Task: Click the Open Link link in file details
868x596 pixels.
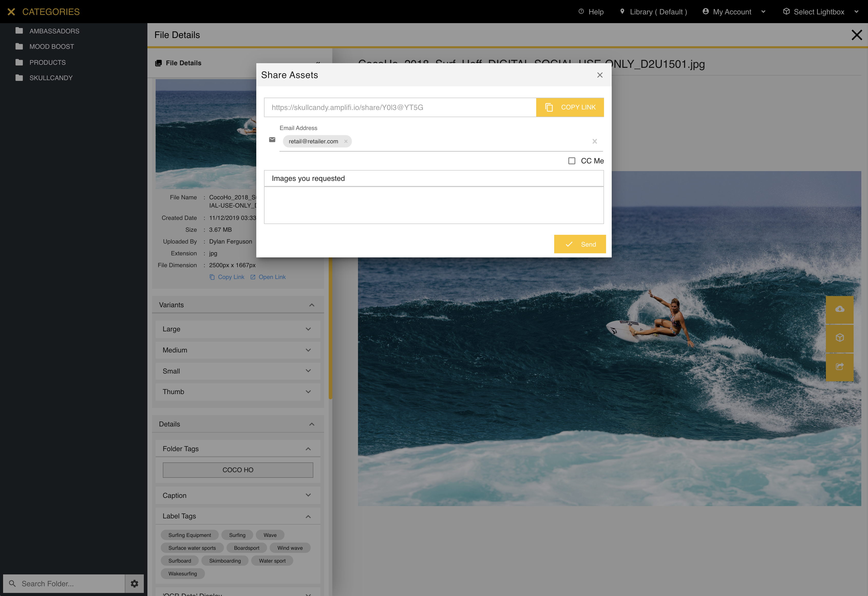Action: tap(268, 277)
